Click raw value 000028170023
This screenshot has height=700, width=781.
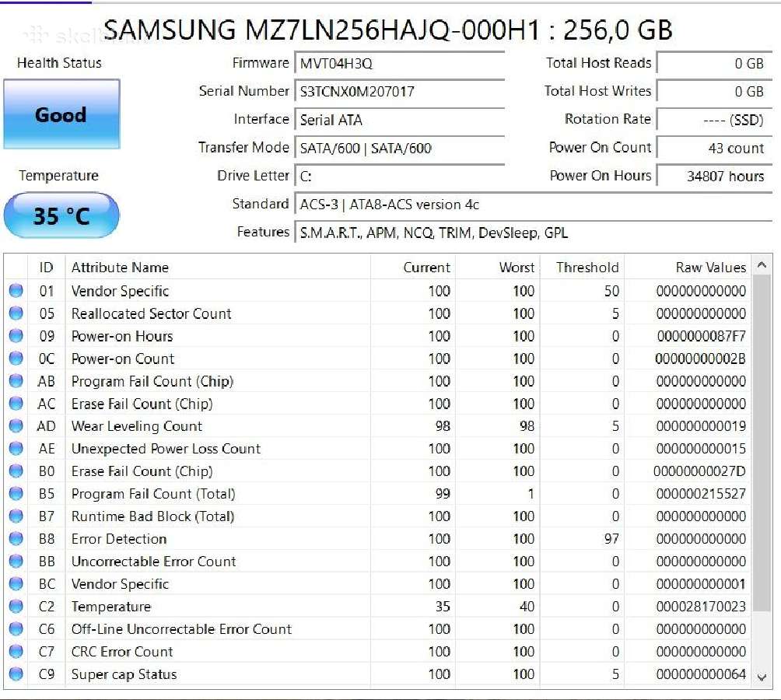pos(701,607)
